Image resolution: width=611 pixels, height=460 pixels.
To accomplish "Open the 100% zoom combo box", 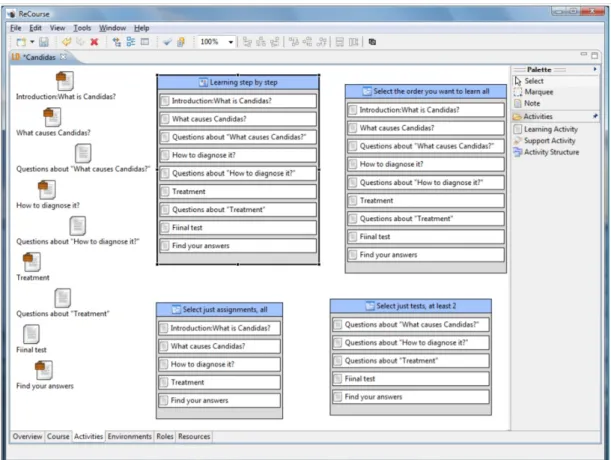I will 217,42.
